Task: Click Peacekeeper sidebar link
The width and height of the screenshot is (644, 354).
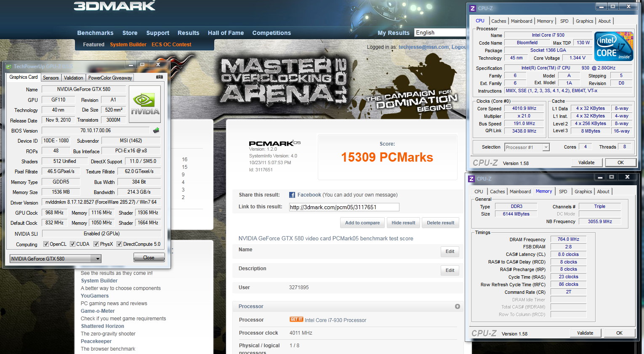Action: coord(96,341)
